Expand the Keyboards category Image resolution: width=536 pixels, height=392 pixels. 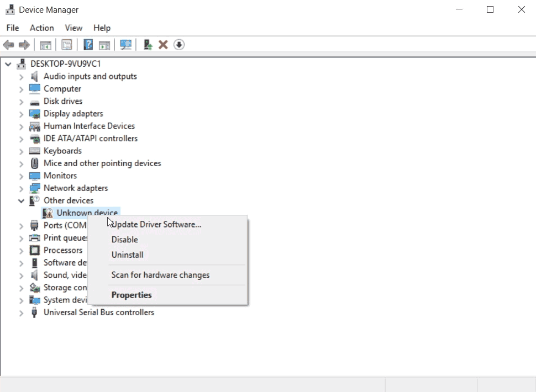point(21,151)
